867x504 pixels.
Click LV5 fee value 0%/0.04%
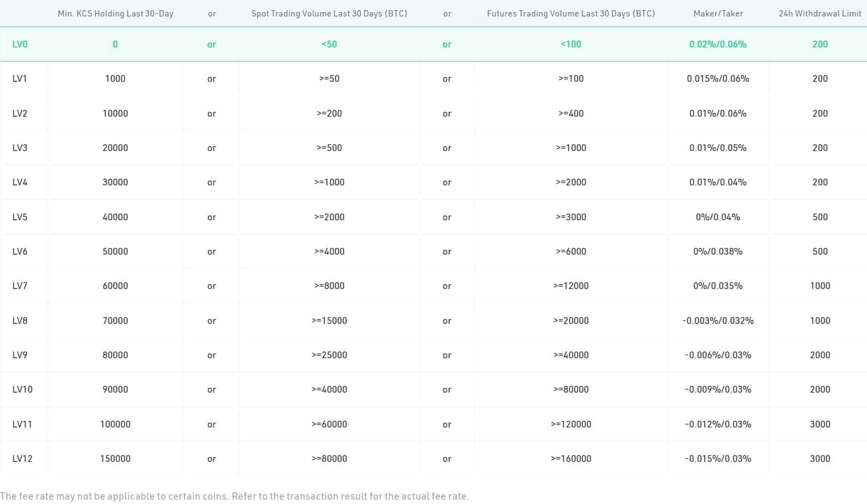718,217
